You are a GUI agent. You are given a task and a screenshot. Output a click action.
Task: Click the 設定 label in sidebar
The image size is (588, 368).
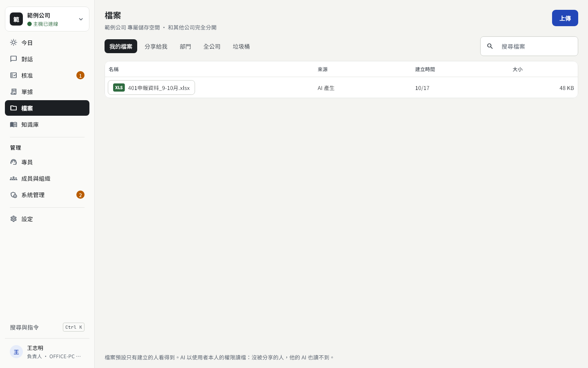click(x=27, y=219)
